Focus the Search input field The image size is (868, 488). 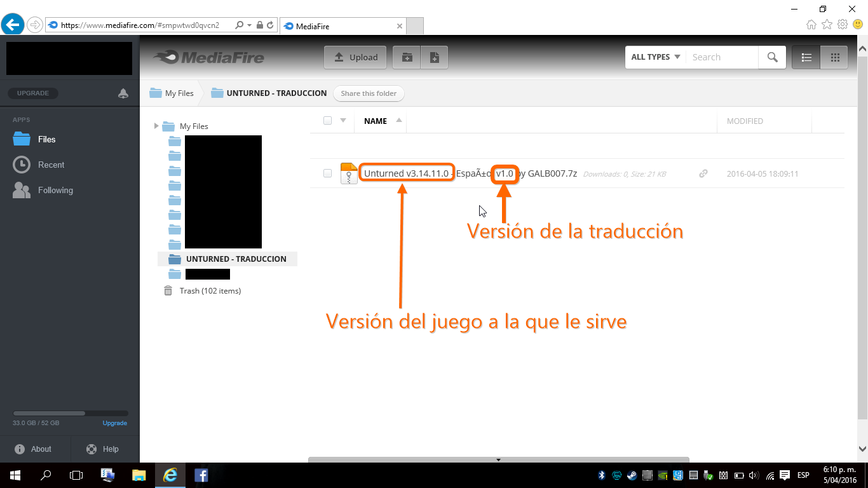coord(722,57)
